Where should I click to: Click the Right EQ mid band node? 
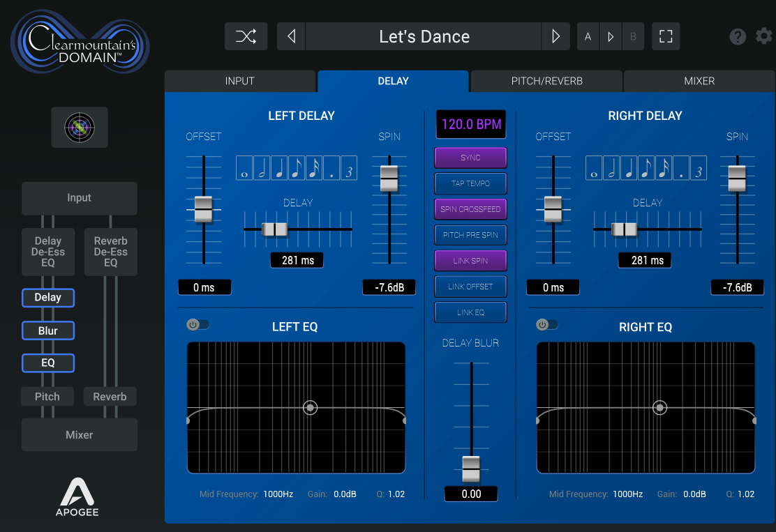click(659, 408)
